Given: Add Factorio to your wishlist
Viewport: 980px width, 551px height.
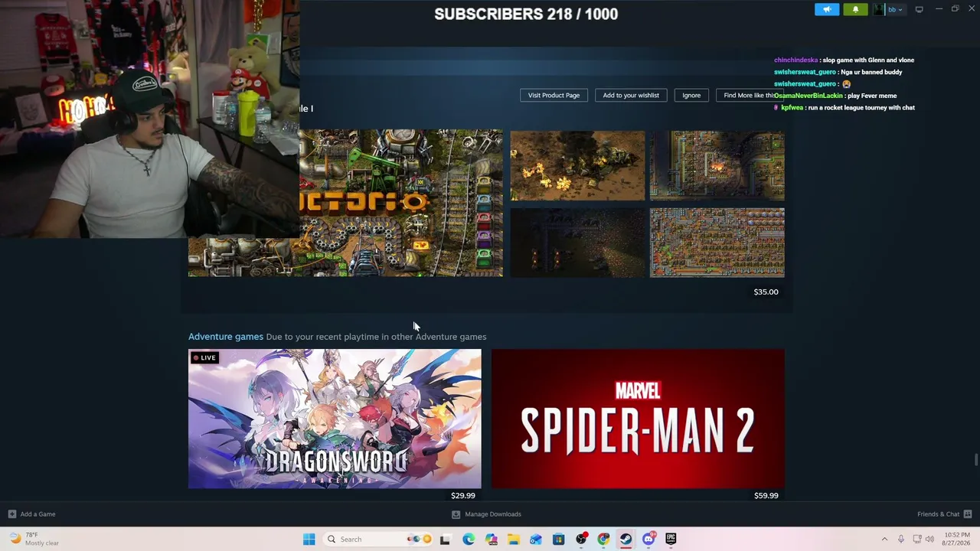Looking at the screenshot, I should (x=631, y=95).
